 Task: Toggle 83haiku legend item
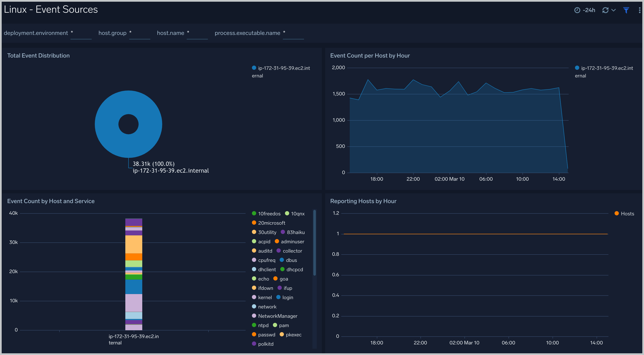pyautogui.click(x=293, y=232)
